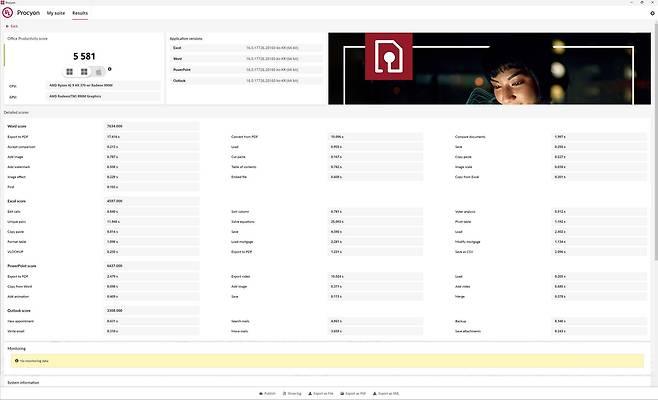
Task: Click the first Windows OS icon under score
Action: coord(71,72)
